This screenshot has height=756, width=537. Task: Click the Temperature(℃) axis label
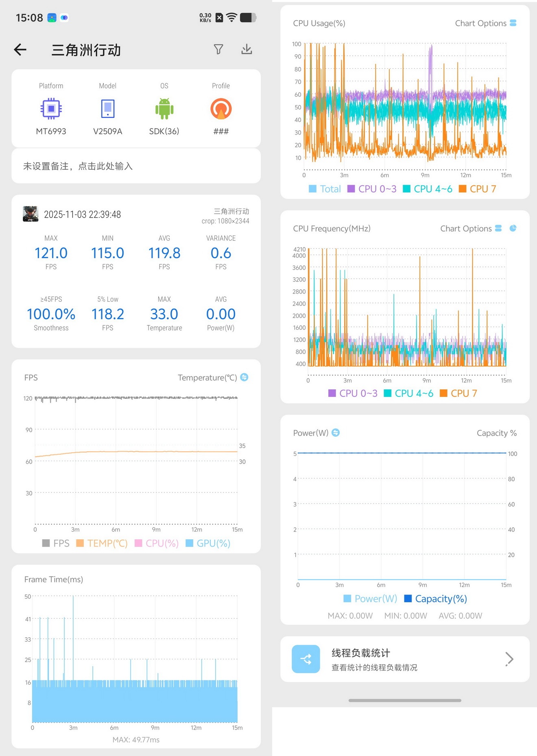207,377
